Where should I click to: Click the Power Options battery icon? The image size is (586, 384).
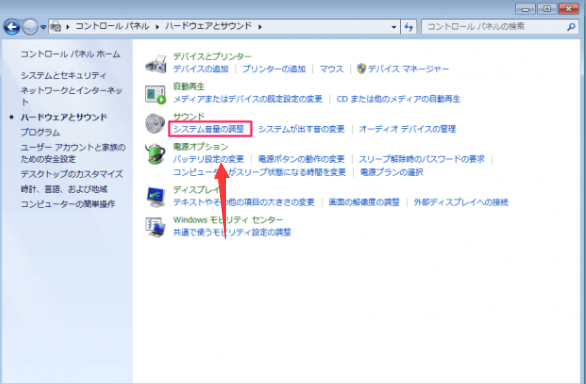coord(155,154)
